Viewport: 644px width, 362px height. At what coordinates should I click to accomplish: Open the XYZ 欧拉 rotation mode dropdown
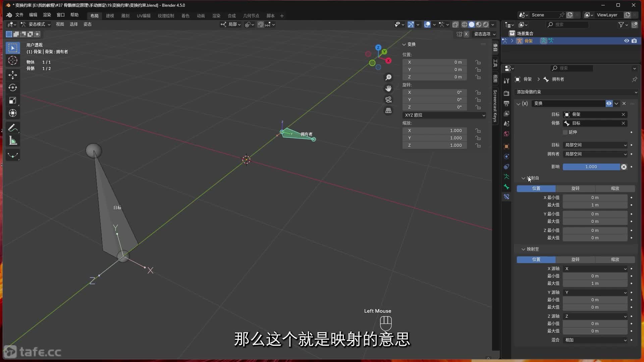click(444, 115)
